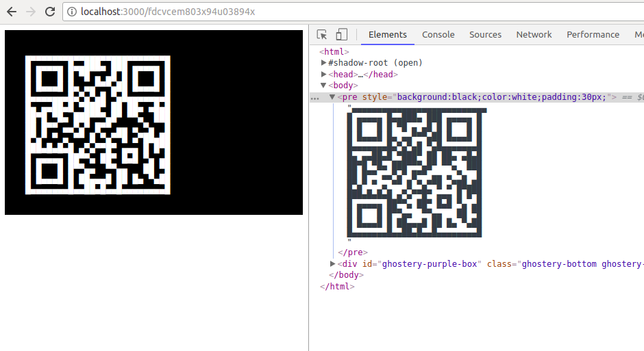This screenshot has width=644, height=351.
Task: Collapse the body element
Action: 323,86
